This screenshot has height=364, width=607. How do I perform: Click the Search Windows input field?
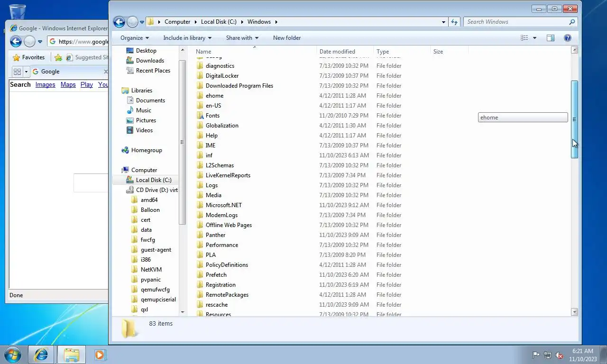pos(516,22)
